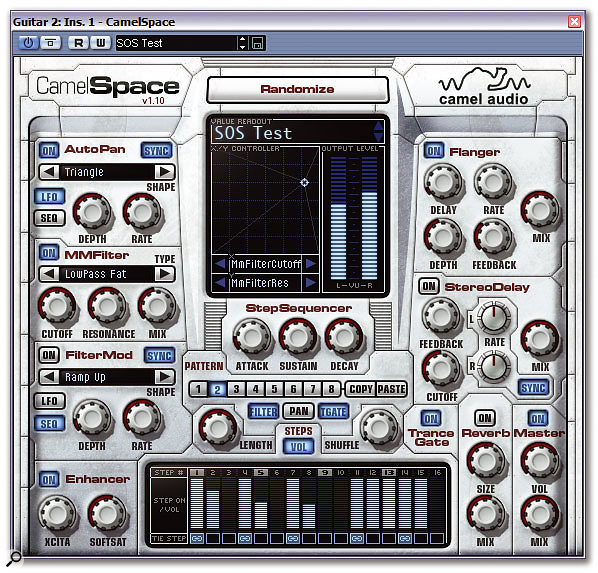The image size is (598, 573).
Task: Select previous MMFilter type arrow
Action: point(50,274)
